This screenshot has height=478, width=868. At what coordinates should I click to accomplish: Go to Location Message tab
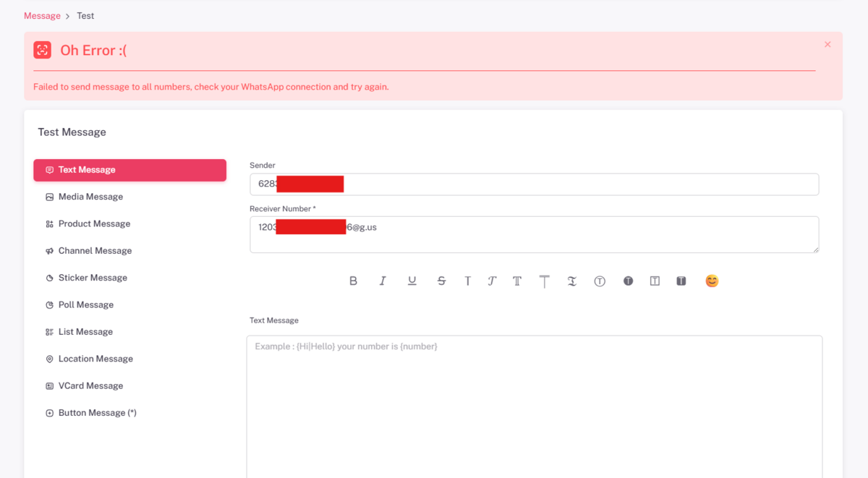coord(95,359)
